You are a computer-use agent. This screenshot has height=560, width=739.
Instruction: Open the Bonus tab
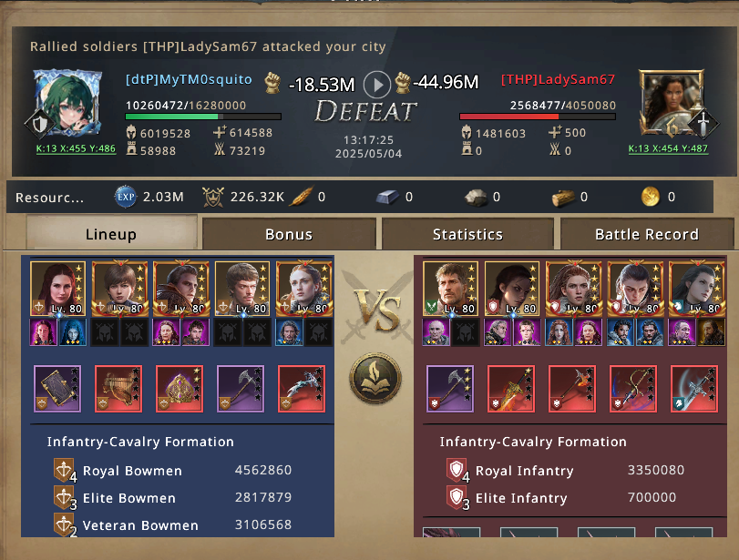(x=289, y=234)
